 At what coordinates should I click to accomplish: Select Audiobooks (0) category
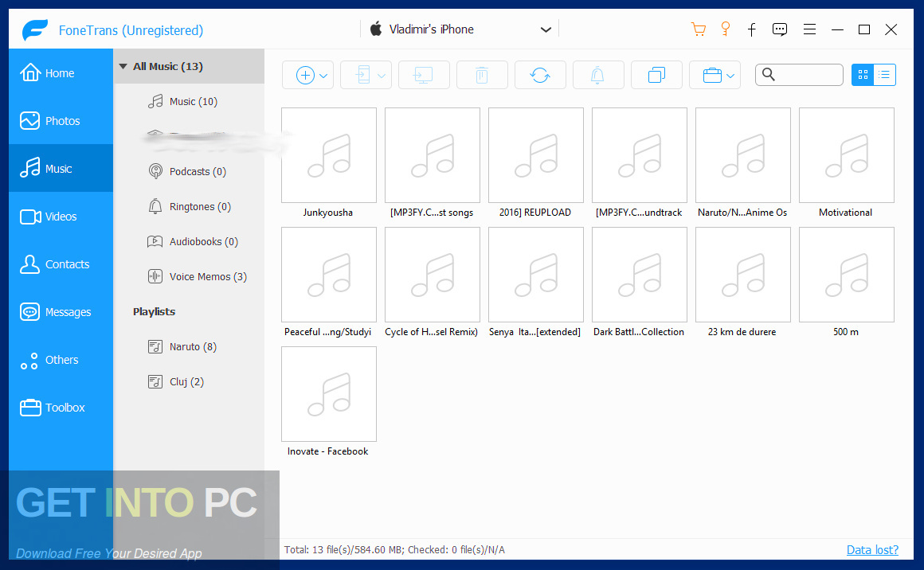pos(189,241)
